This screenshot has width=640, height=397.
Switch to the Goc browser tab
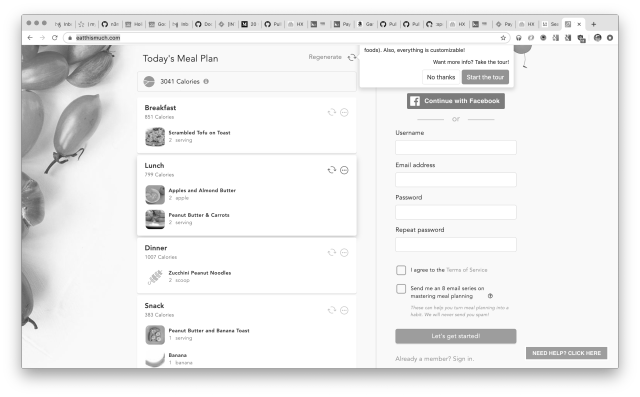point(157,24)
